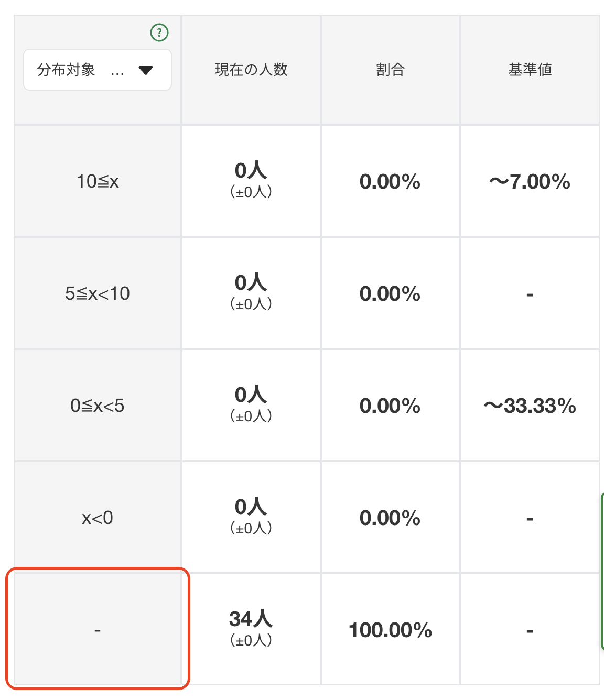
Task: Open the help tooltip via the question mark icon
Action: tap(160, 32)
